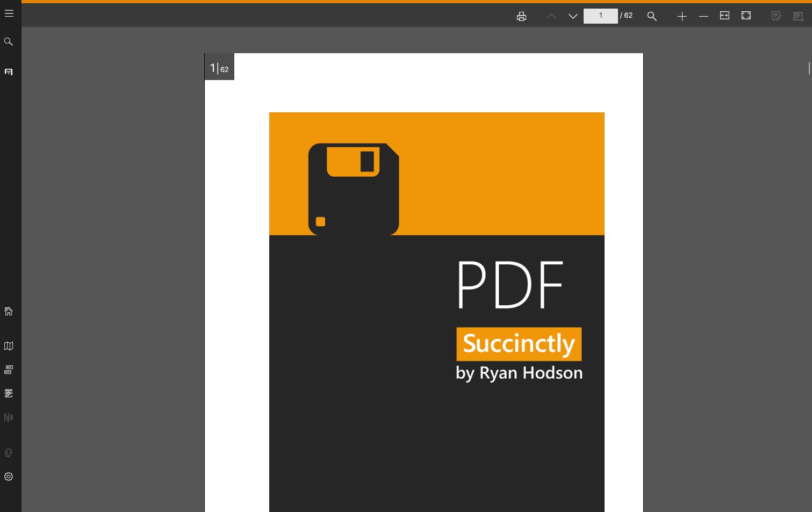The image size is (812, 512).
Task: Click the NFC icon in the sidebar
Action: pos(9,417)
